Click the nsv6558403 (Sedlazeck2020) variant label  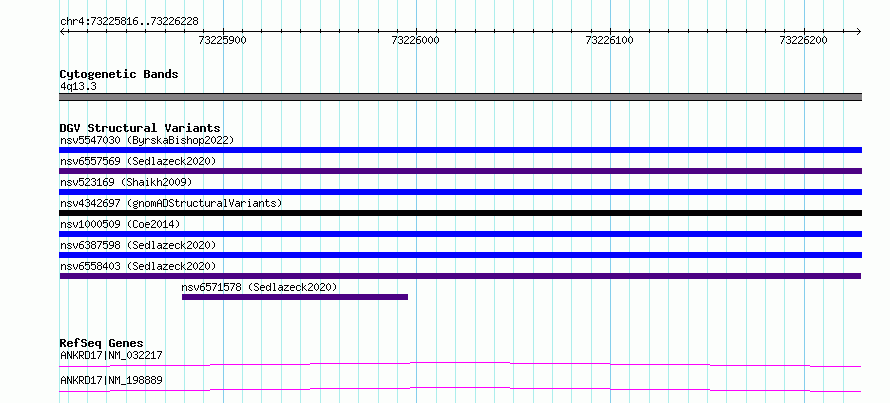(138, 266)
